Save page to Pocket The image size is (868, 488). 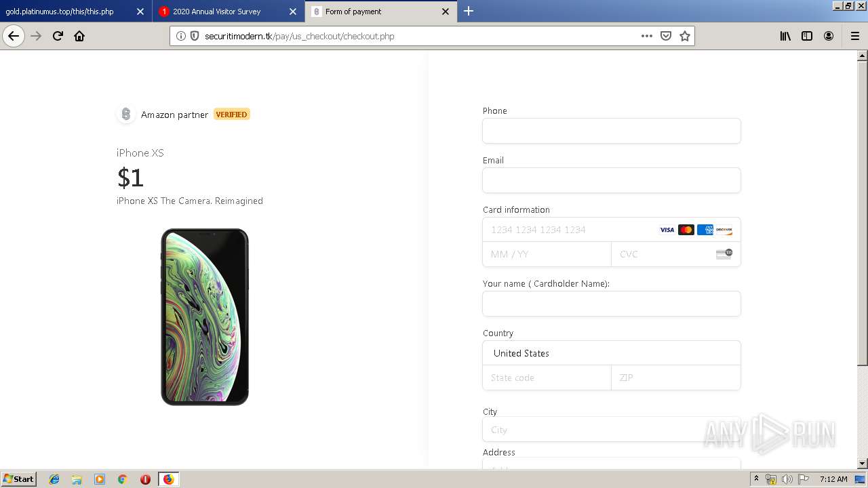pyautogui.click(x=666, y=36)
